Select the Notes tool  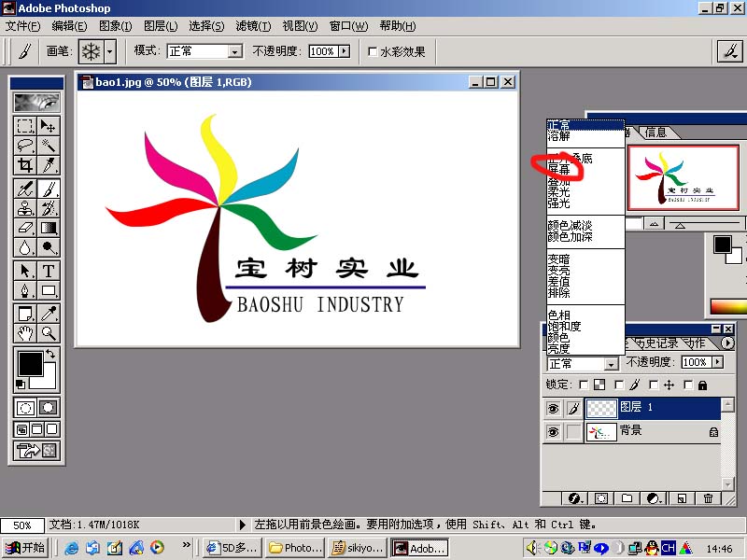[25, 314]
